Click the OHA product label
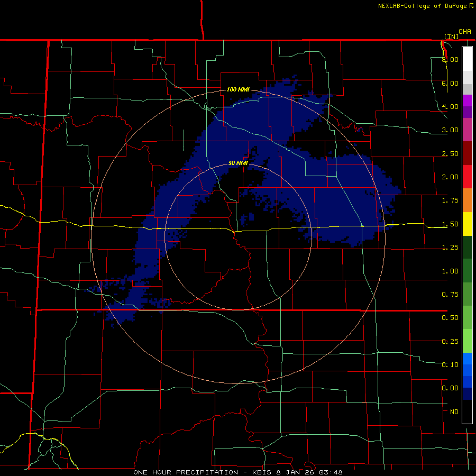Viewport: 476px width, 476px height. (x=465, y=32)
